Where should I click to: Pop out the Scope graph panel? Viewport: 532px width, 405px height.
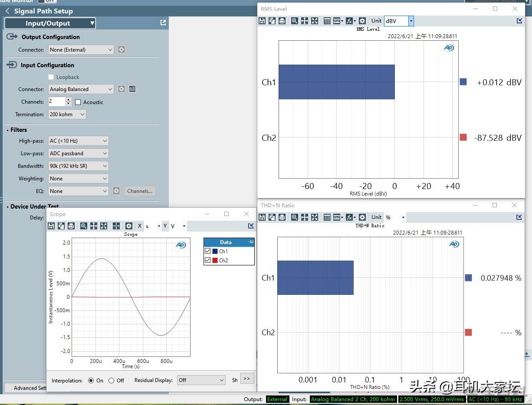251,226
